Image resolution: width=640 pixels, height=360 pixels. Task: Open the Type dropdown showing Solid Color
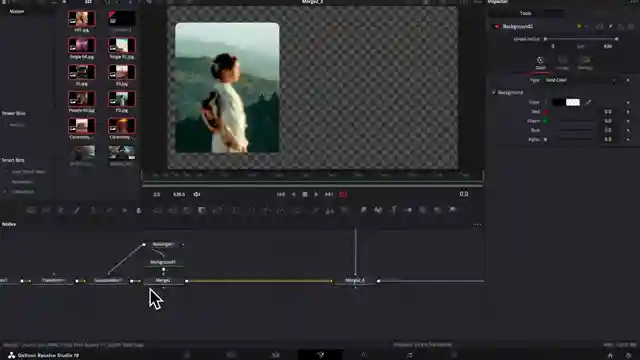(x=580, y=80)
